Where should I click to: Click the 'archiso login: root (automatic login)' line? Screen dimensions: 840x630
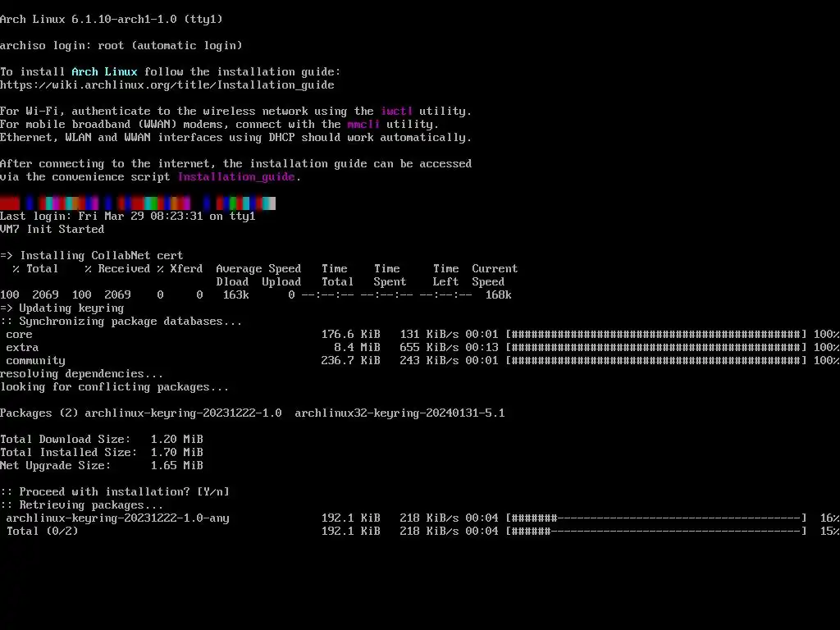121,46
